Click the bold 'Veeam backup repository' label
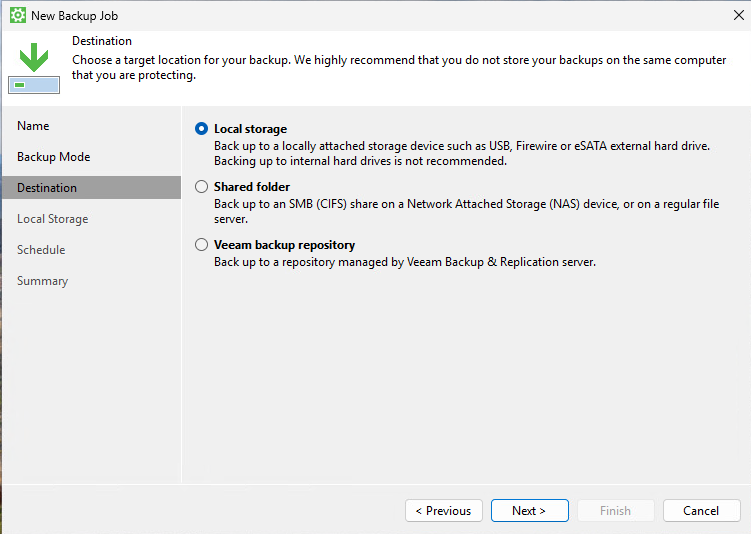This screenshot has height=534, width=751. (284, 245)
